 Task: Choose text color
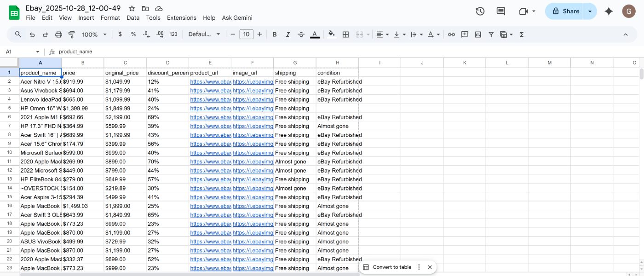[x=315, y=34]
